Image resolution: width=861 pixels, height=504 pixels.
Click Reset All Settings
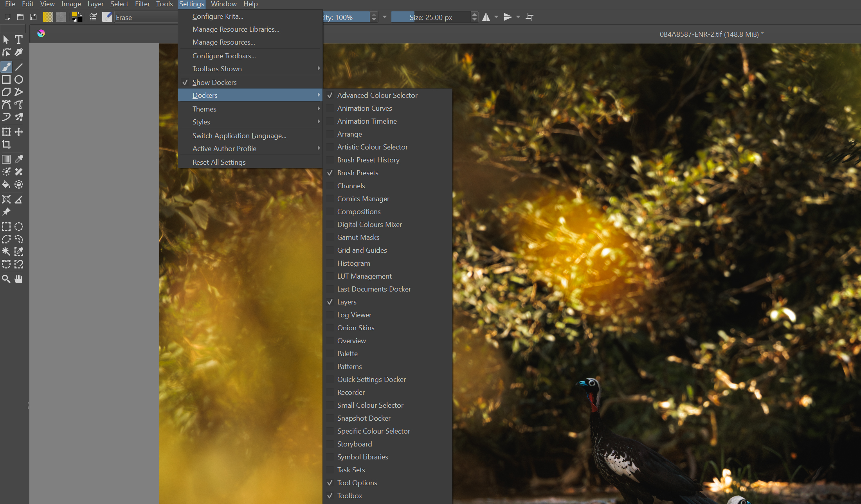pyautogui.click(x=219, y=162)
